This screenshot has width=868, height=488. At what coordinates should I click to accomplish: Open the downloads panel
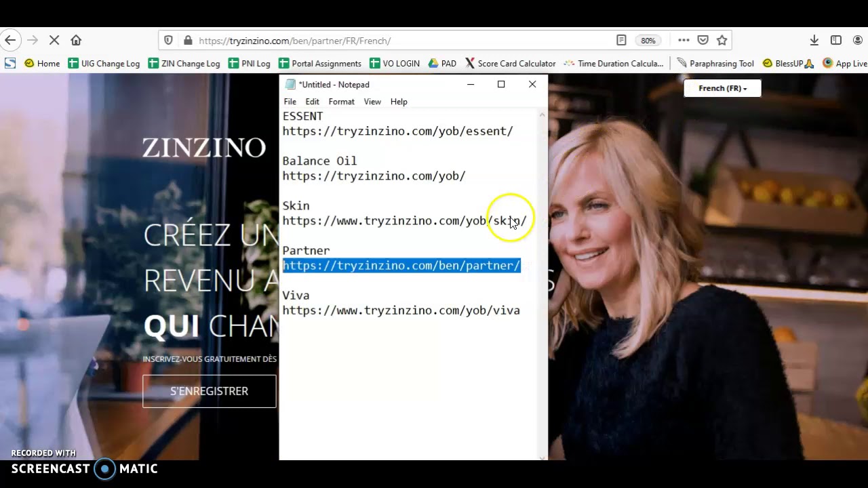[x=814, y=41]
